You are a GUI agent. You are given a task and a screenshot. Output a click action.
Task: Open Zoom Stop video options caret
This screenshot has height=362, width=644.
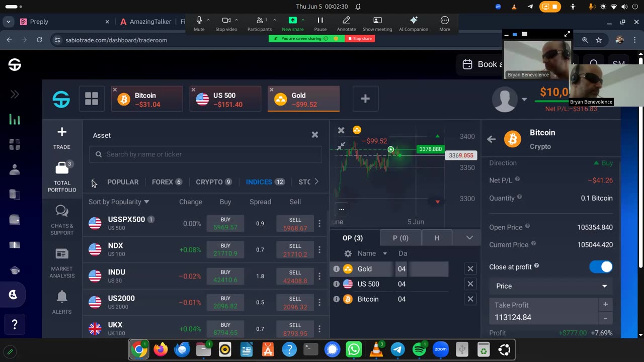pos(236,20)
